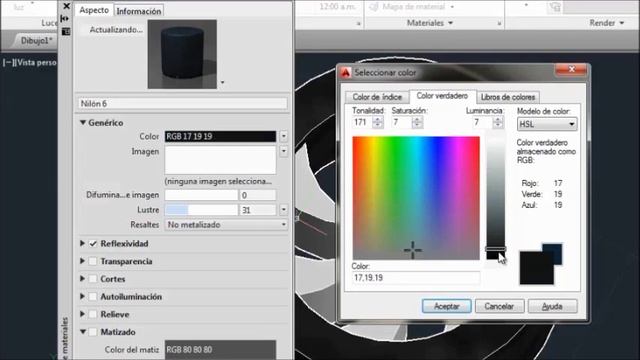Expand the Autoiluminación section
Screen dimensions: 640x360
coord(82,296)
